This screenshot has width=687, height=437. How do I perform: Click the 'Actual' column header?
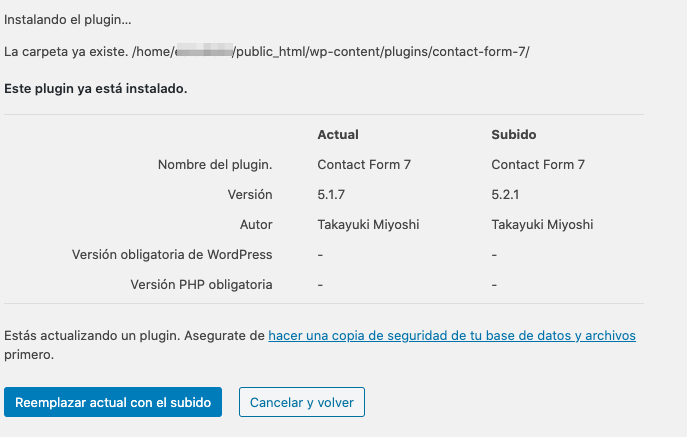click(x=338, y=135)
